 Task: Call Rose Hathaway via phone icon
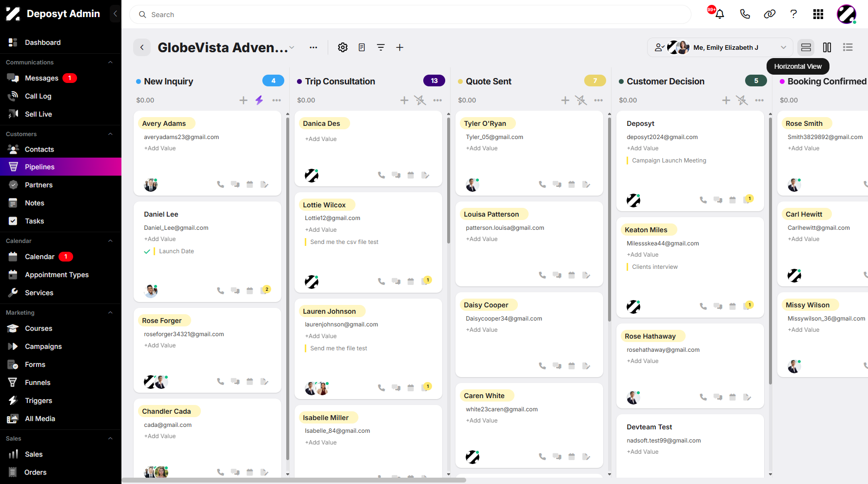tap(703, 397)
